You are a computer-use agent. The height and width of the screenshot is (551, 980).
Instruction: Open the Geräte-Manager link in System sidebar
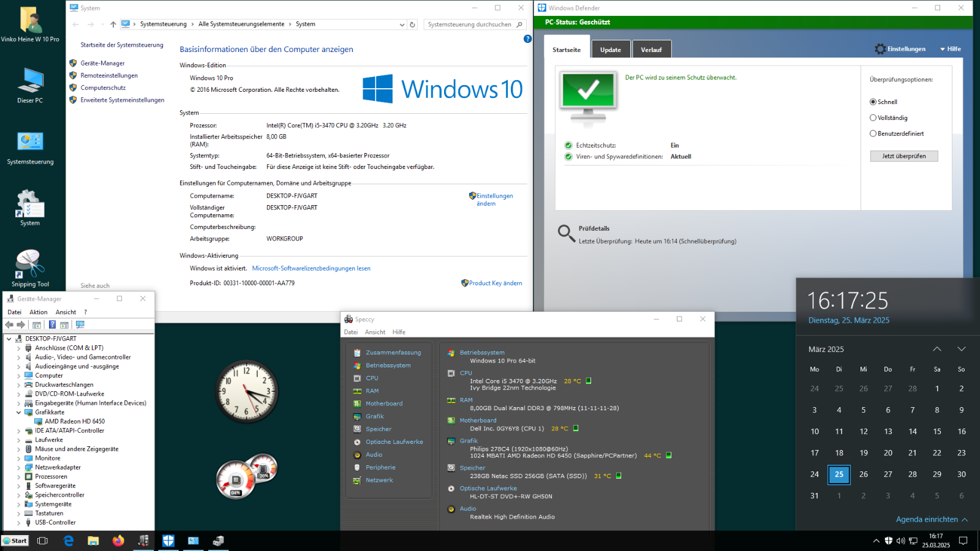[102, 64]
